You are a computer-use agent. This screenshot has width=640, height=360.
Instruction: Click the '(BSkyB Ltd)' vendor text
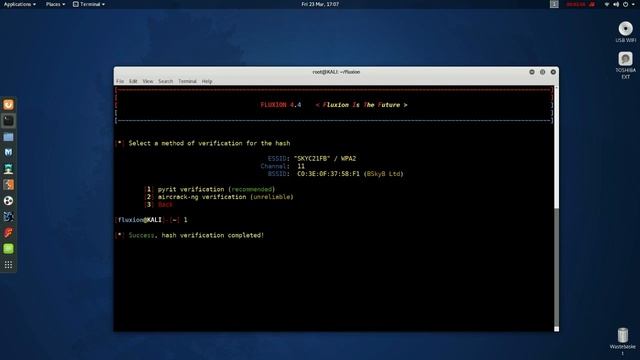click(383, 174)
